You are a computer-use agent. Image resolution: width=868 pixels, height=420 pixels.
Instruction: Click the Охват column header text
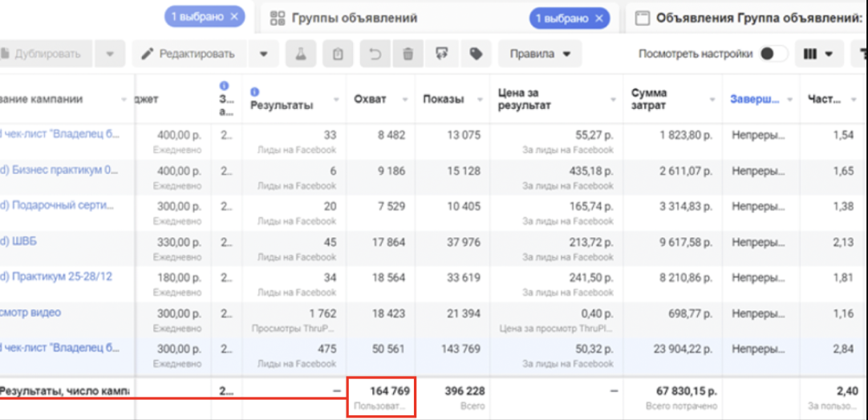click(x=371, y=99)
